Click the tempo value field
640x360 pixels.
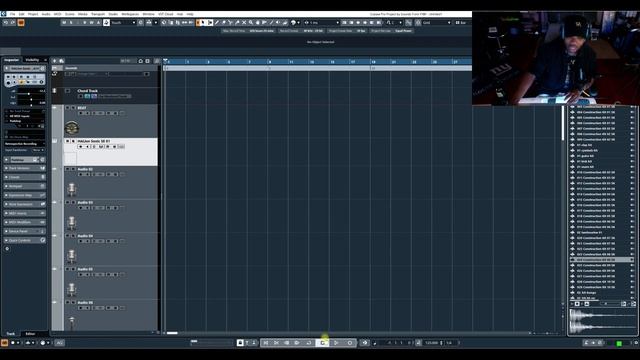click(x=431, y=343)
